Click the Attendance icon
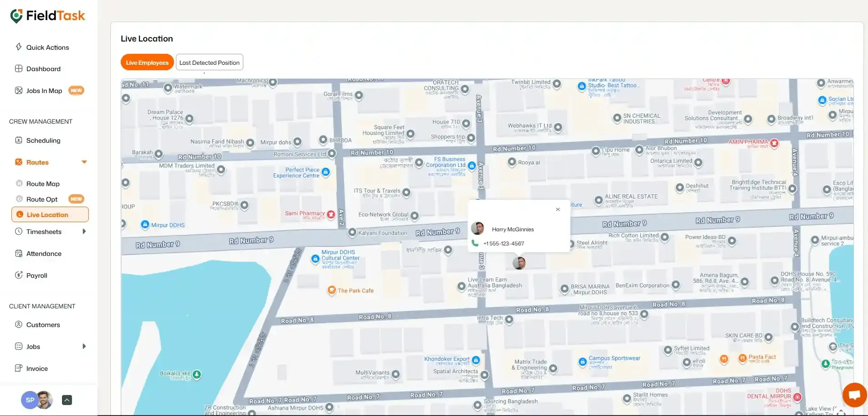868x416 pixels. 19,253
